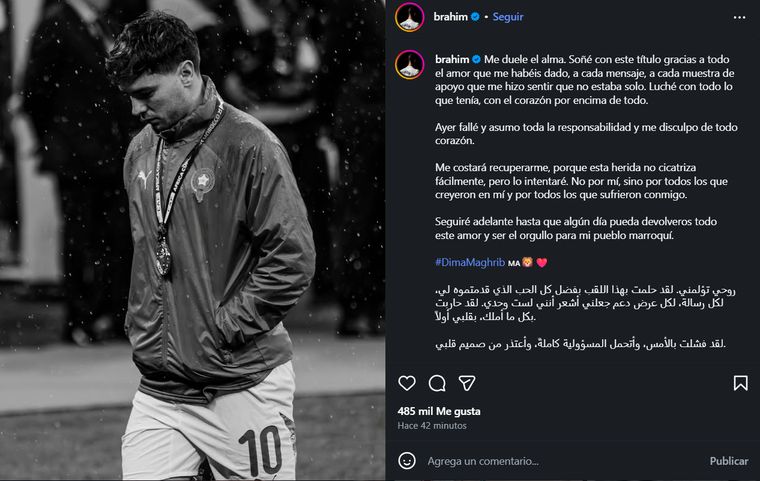Open brahim profile picture in header

[x=410, y=17]
